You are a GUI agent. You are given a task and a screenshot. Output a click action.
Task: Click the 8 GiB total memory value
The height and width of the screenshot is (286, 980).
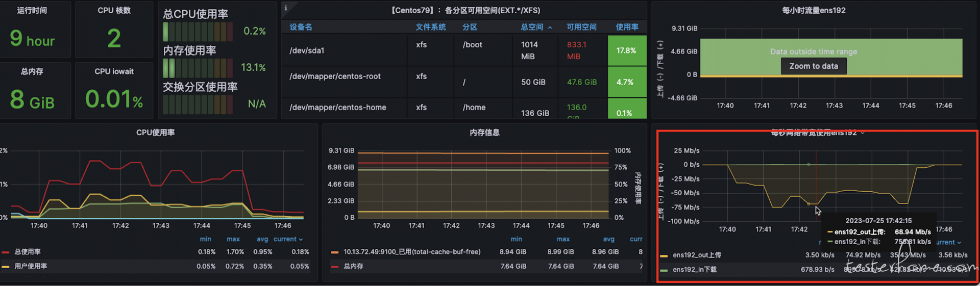(32, 99)
